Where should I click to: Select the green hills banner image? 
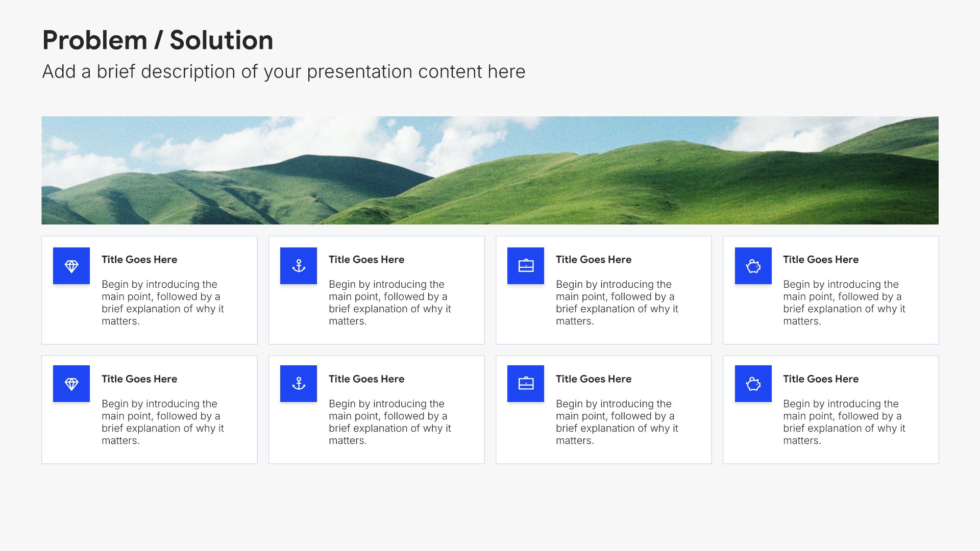pos(490,170)
